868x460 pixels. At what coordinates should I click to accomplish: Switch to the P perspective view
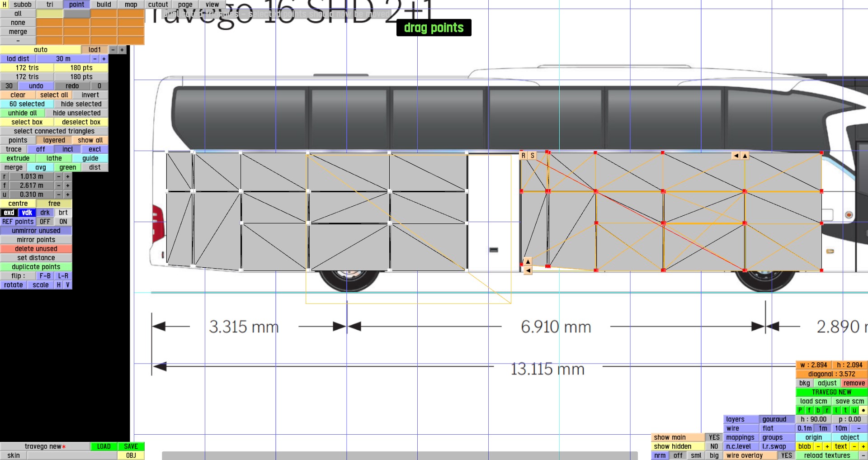click(800, 410)
